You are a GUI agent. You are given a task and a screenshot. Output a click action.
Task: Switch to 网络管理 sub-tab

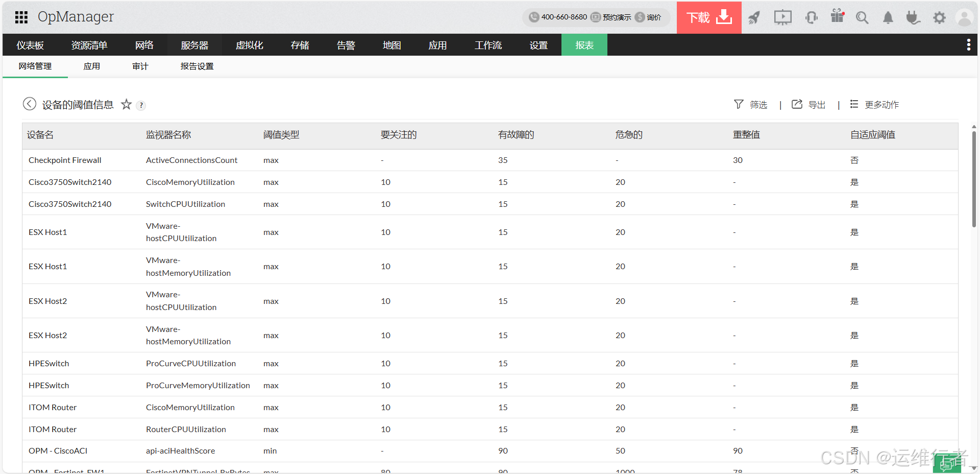[x=35, y=66]
